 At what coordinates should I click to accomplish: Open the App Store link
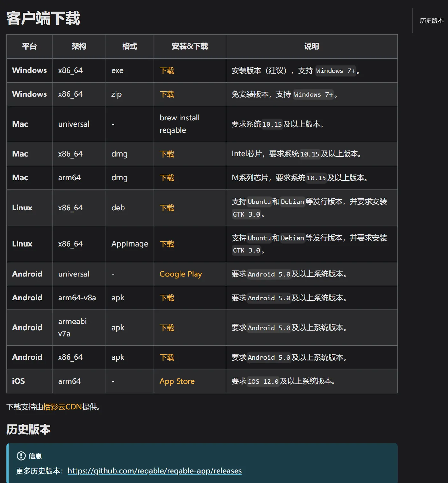coord(177,381)
